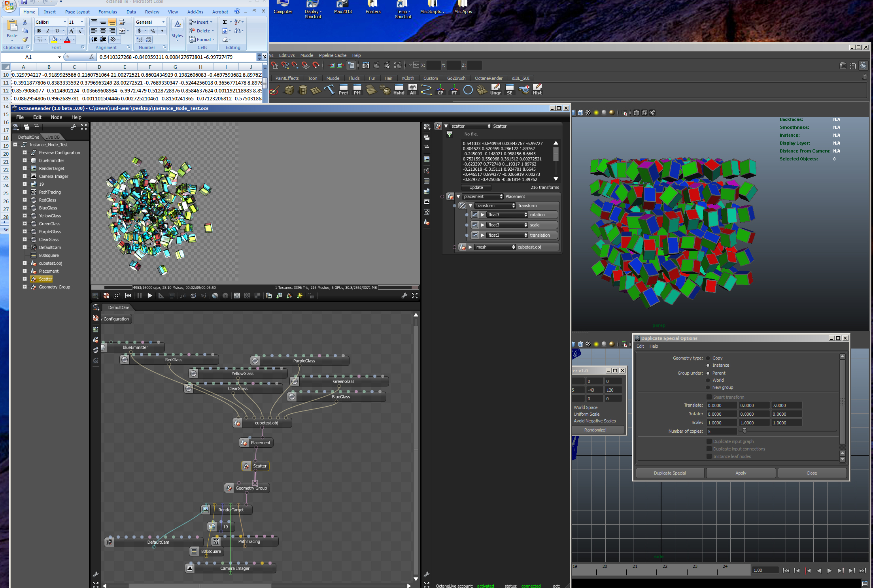Click the Hist shelf icon in Maya
Image resolution: width=873 pixels, height=588 pixels.
coord(537,89)
